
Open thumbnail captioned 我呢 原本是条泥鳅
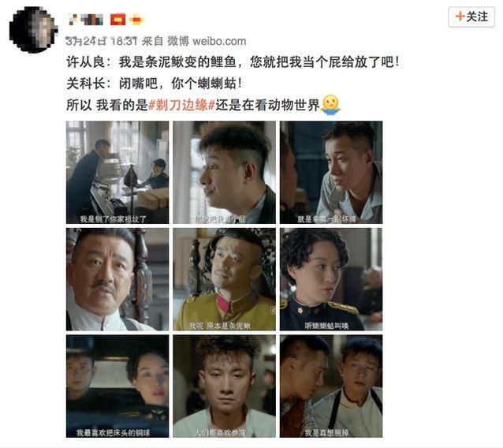click(224, 279)
